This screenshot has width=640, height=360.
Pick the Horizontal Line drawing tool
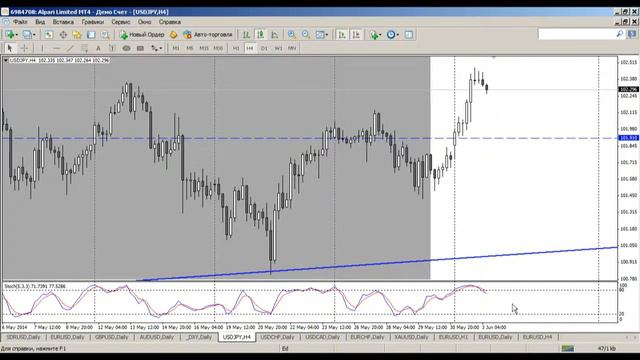click(56, 48)
